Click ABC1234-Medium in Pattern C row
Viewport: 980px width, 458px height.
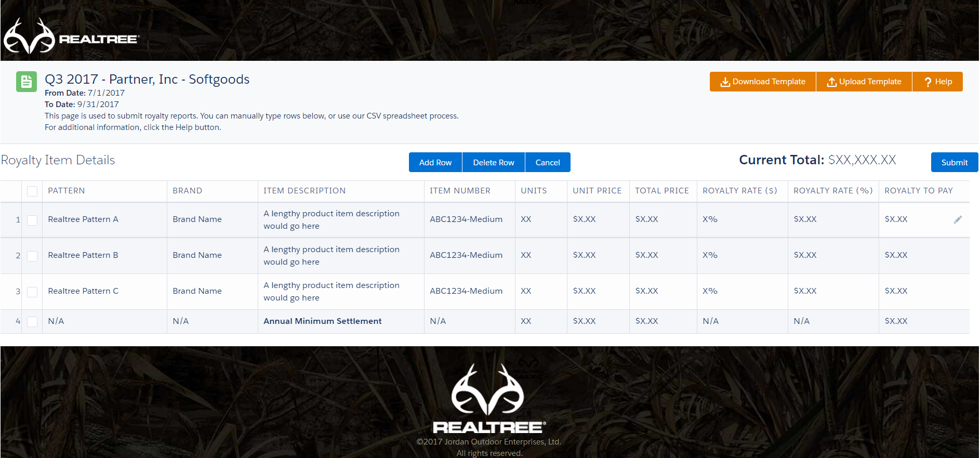(466, 291)
